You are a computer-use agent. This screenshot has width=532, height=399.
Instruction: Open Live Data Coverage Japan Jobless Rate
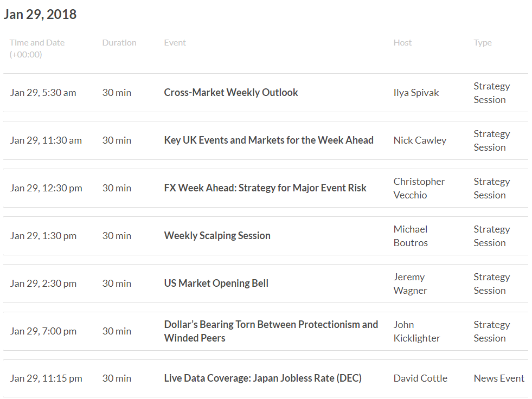click(x=263, y=378)
